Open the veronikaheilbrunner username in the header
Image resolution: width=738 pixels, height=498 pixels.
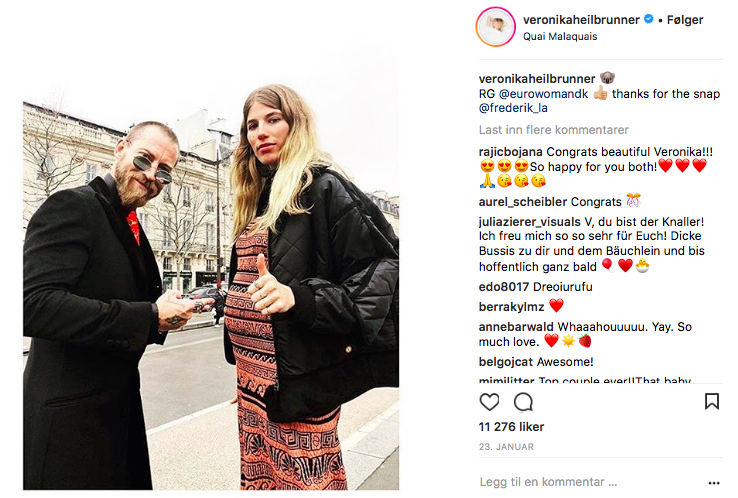coord(581,20)
